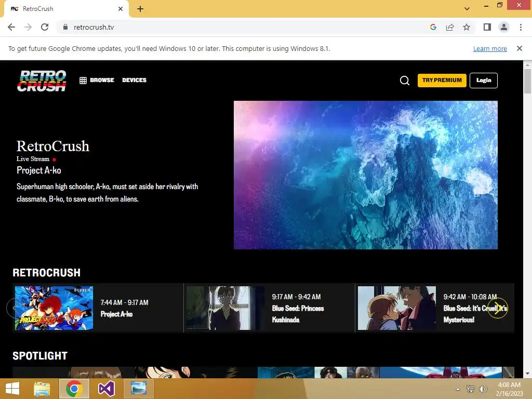The height and width of the screenshot is (399, 532).
Task: Click the Login button
Action: coord(484,81)
